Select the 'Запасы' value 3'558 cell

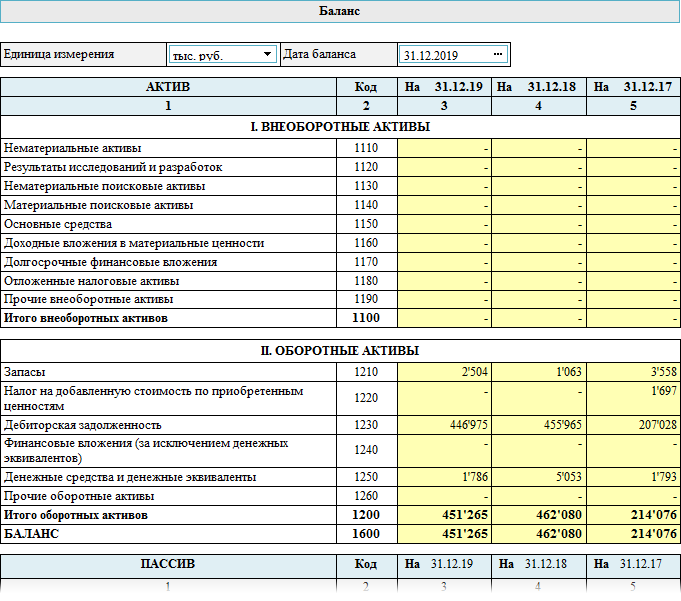pos(634,372)
